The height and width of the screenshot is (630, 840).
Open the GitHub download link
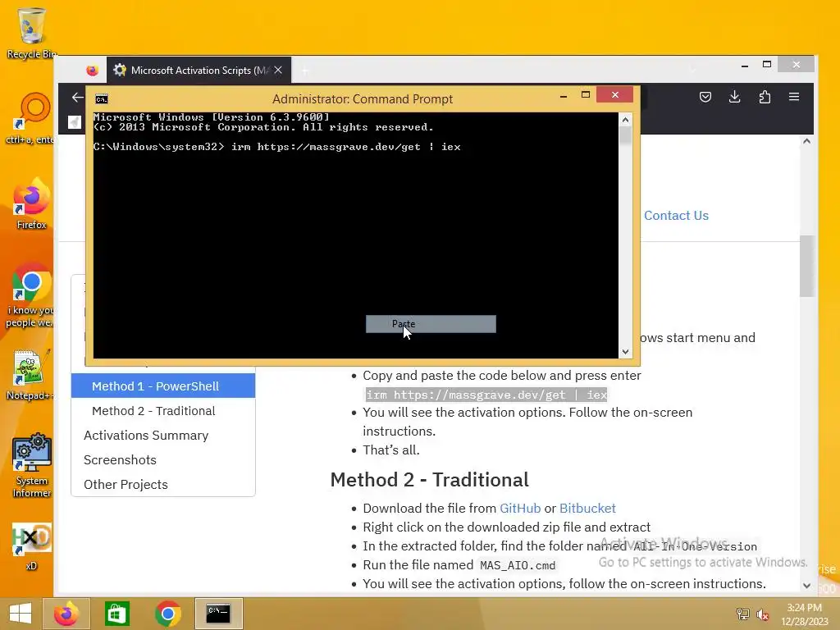pos(520,509)
